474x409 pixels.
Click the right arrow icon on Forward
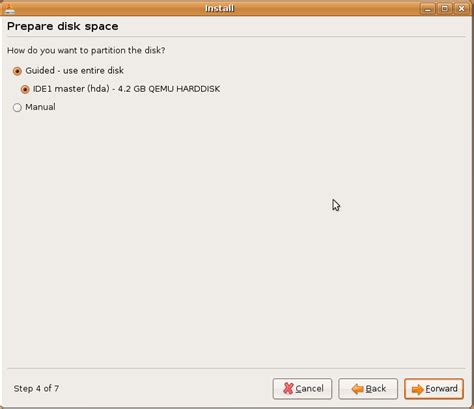click(x=418, y=389)
